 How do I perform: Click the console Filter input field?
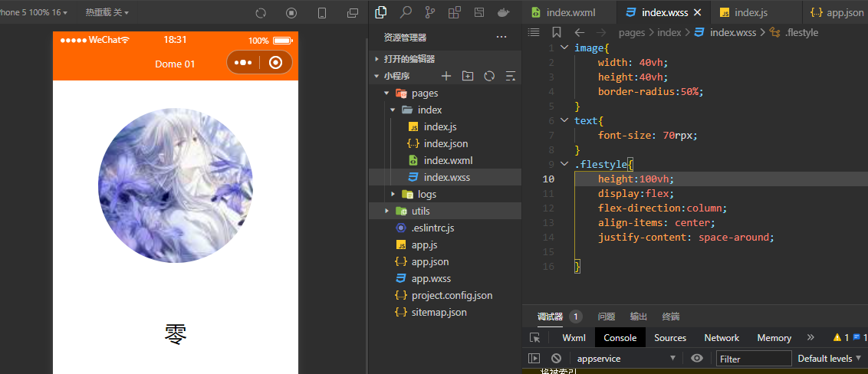point(754,359)
